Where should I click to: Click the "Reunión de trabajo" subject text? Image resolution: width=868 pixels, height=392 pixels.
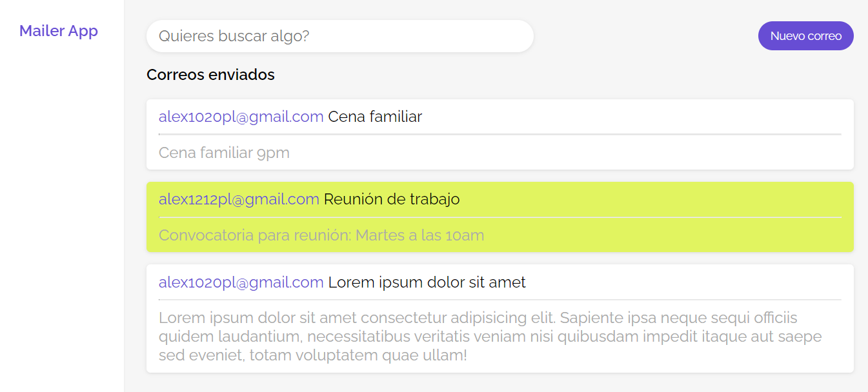(392, 199)
